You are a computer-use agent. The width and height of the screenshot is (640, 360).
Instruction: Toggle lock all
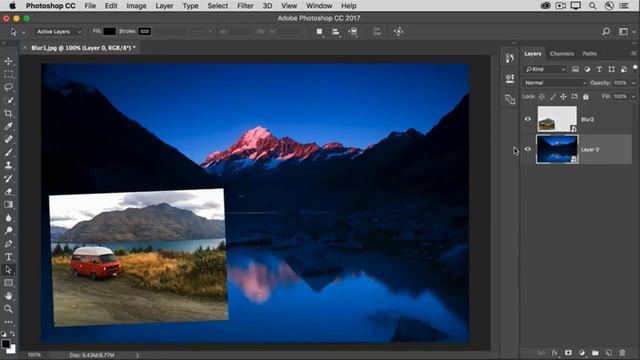[586, 97]
